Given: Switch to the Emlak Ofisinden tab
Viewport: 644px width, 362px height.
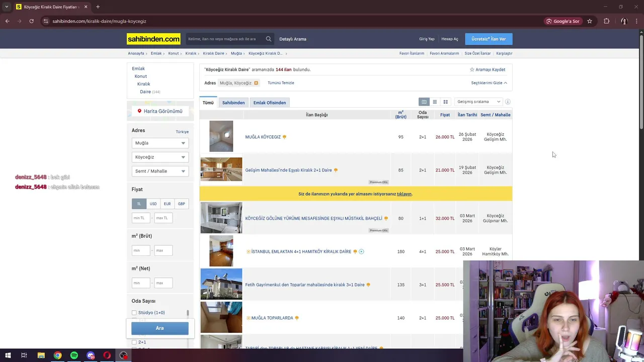Looking at the screenshot, I should (270, 103).
